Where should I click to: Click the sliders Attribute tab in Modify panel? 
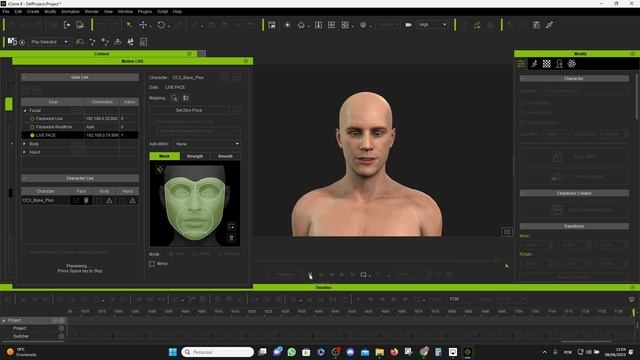pos(521,64)
